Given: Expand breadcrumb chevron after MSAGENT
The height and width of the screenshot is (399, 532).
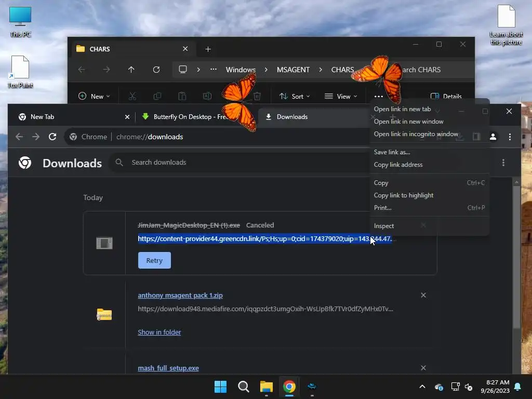Looking at the screenshot, I should pos(321,70).
